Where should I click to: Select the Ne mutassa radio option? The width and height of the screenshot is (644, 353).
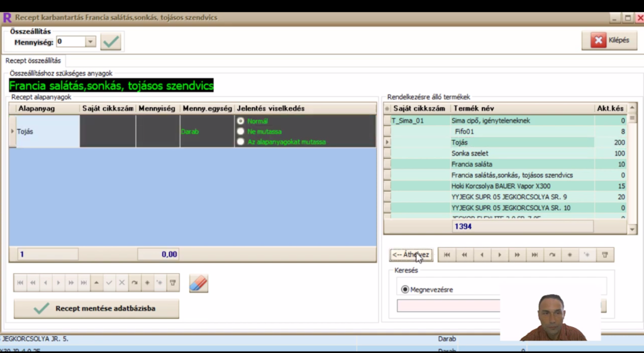[240, 132]
